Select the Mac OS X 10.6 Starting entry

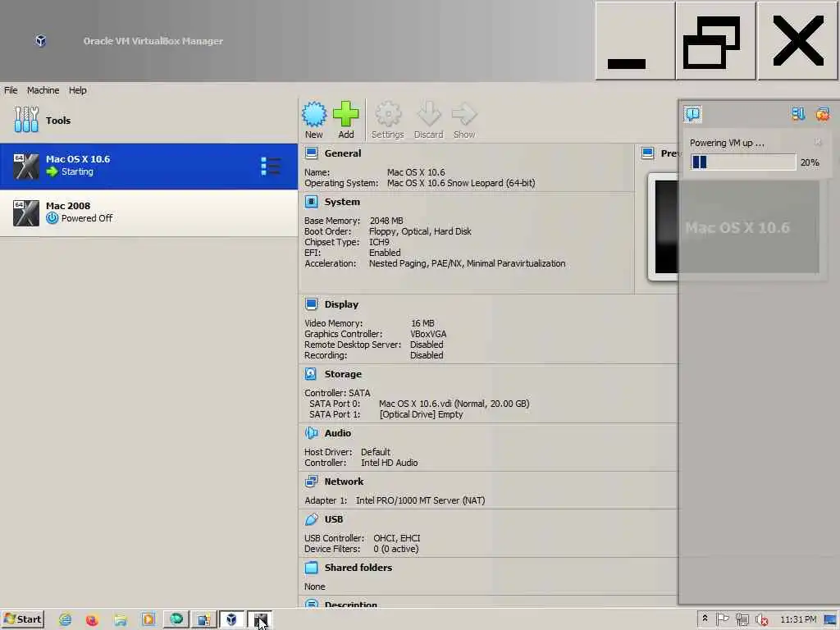pos(149,166)
